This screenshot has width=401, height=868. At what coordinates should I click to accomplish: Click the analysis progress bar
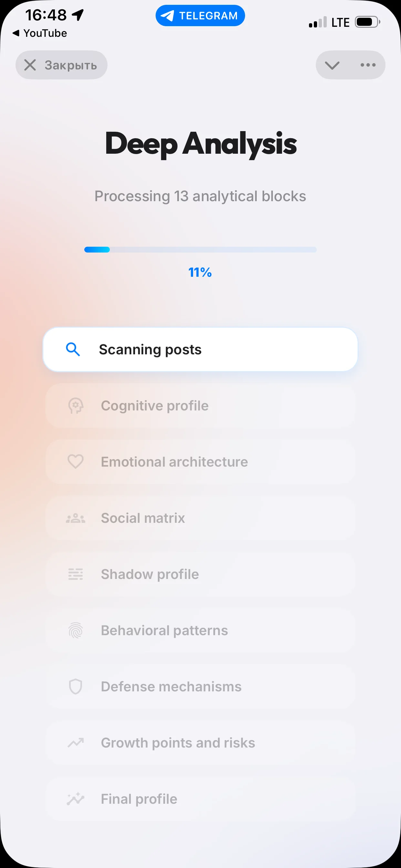point(200,250)
